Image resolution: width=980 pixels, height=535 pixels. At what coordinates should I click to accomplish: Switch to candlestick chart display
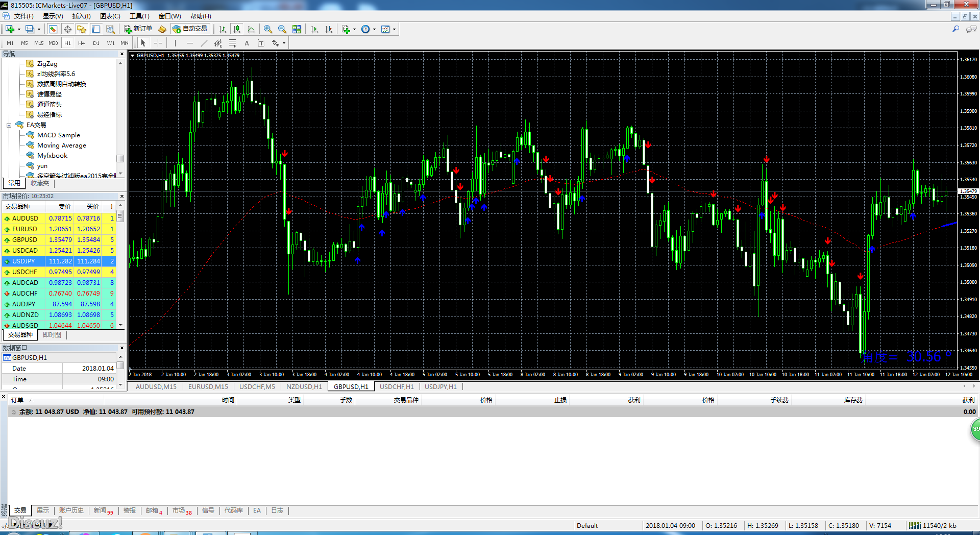tap(237, 29)
